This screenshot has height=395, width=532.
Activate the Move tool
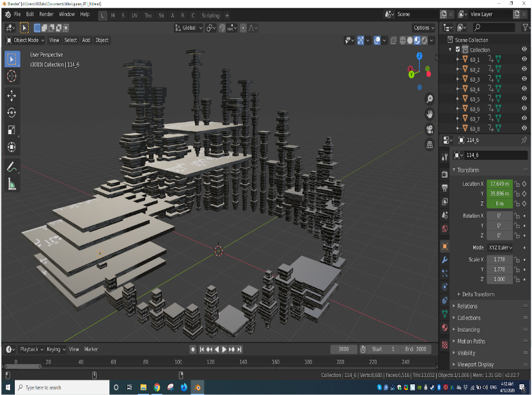pyautogui.click(x=12, y=96)
